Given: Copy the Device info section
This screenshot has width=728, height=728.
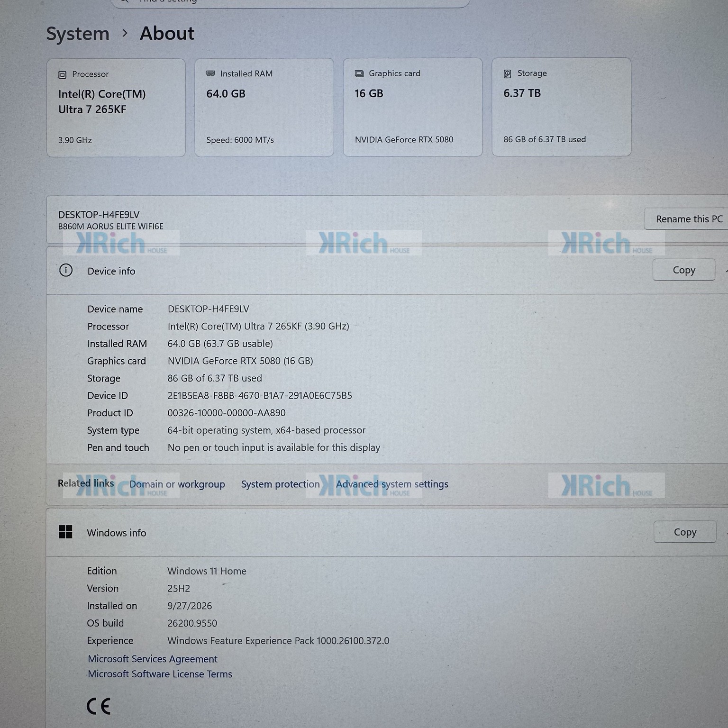Looking at the screenshot, I should click(x=684, y=270).
